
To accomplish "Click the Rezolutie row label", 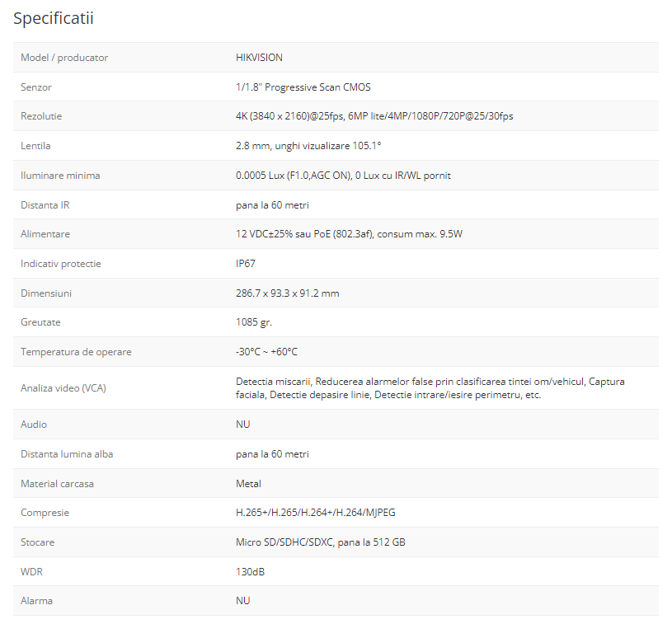I will point(41,116).
